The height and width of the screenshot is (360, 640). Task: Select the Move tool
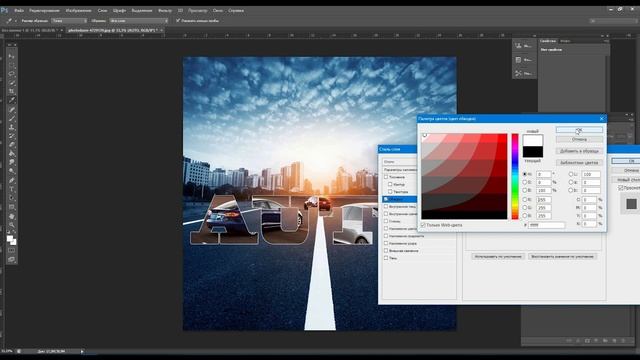11,56
